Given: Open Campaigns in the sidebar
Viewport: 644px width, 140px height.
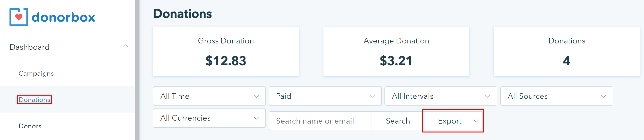Looking at the screenshot, I should (x=36, y=73).
